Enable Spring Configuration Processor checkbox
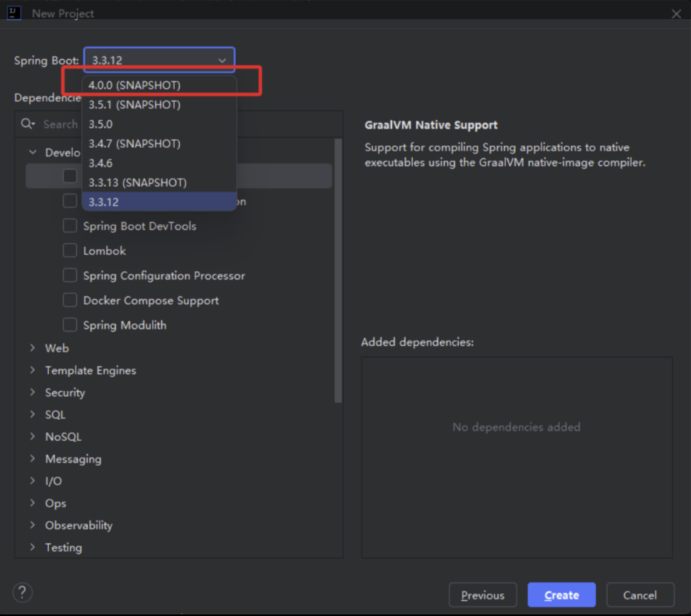Viewport: 691px width, 616px height. click(70, 275)
